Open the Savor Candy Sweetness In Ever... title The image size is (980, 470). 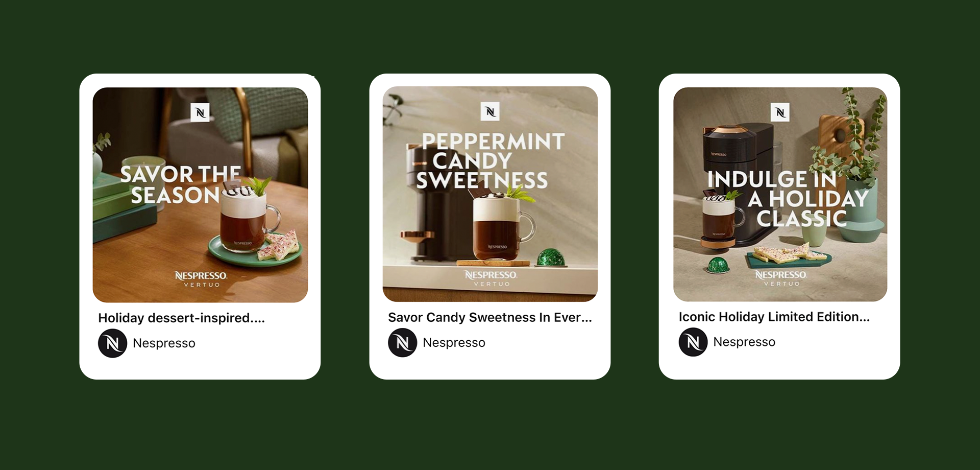(490, 318)
